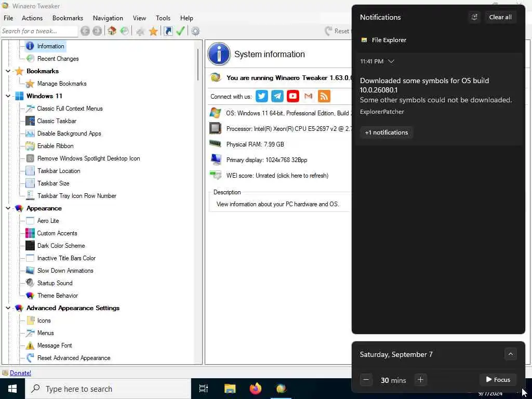Start Focus session button

[498, 380]
